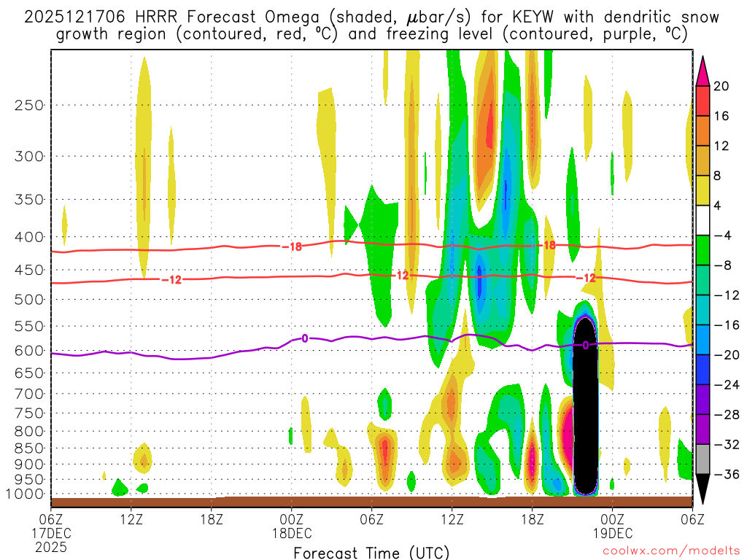Click the coolwx.com/modelts link text
The image size is (747, 560).
pyautogui.click(x=671, y=551)
